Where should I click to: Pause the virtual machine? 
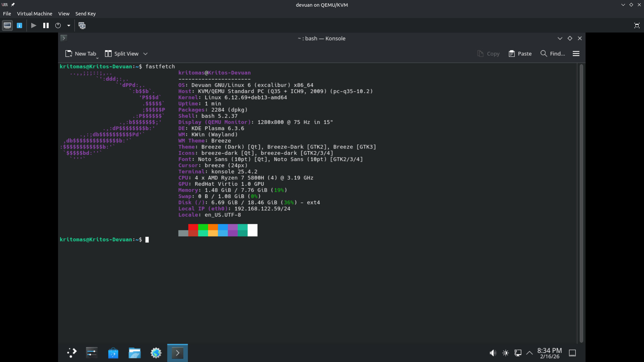pos(46,25)
